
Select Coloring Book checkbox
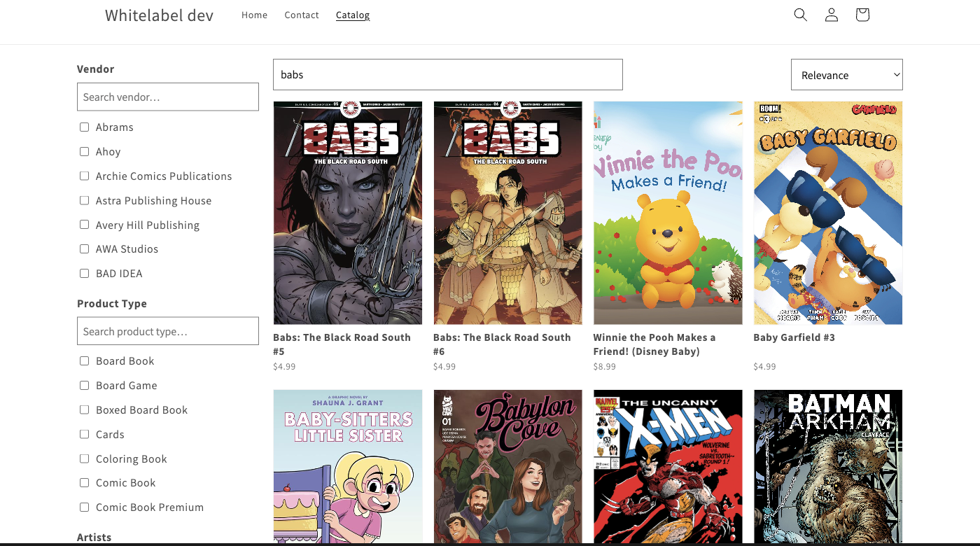(x=84, y=459)
